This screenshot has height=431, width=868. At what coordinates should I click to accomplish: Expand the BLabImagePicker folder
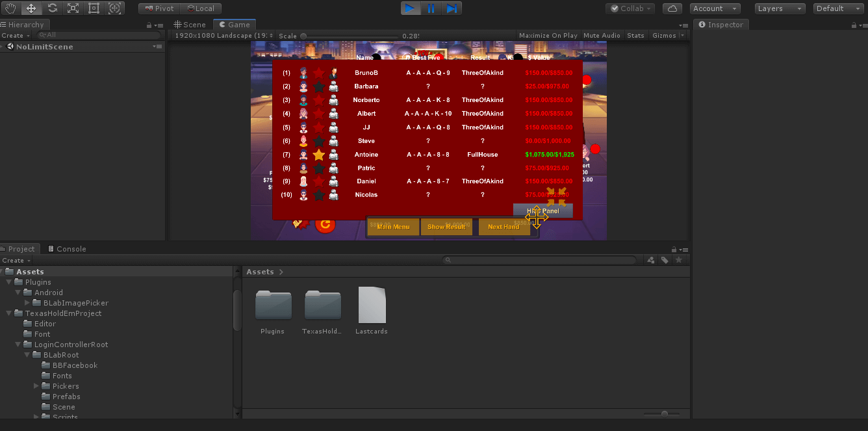27,303
